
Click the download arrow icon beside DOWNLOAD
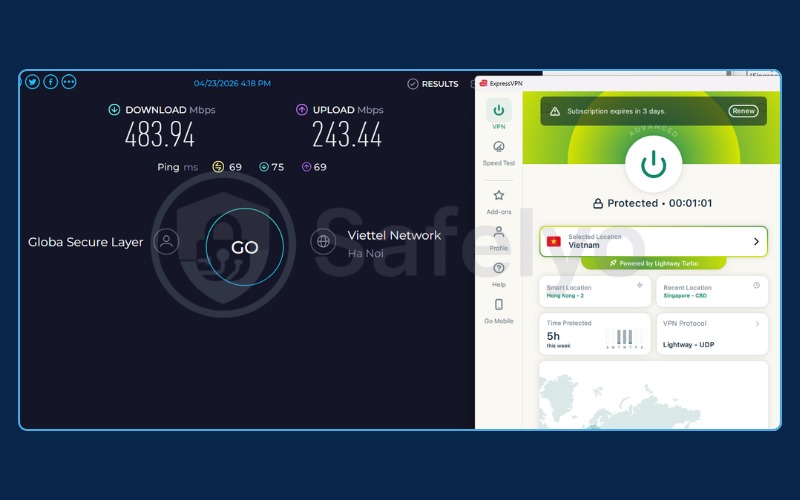point(114,110)
